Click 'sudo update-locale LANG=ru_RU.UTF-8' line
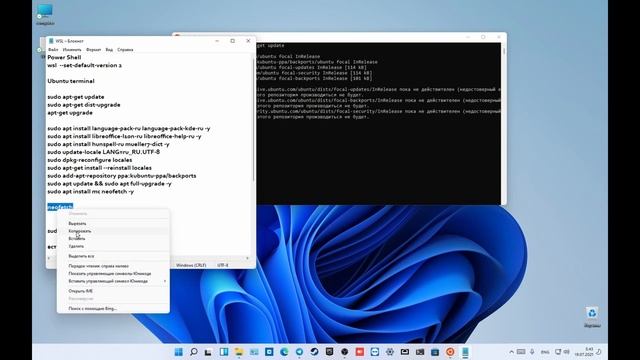 (104, 152)
